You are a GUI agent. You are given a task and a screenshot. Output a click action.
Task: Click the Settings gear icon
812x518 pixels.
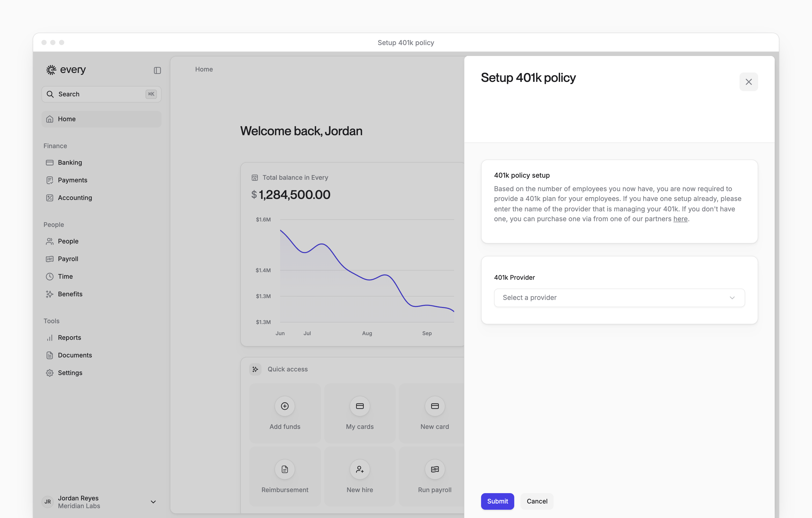tap(49, 373)
